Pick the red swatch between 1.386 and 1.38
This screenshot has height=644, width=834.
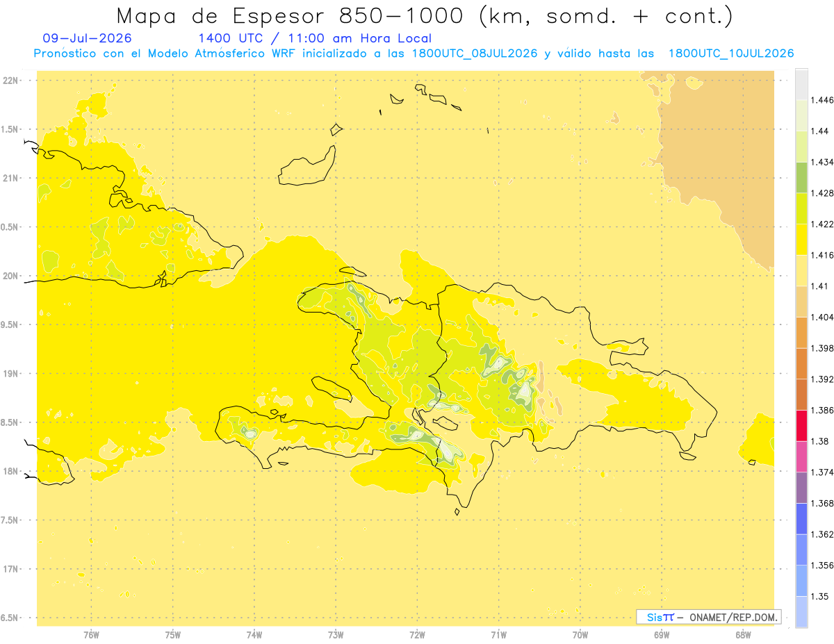(x=801, y=426)
